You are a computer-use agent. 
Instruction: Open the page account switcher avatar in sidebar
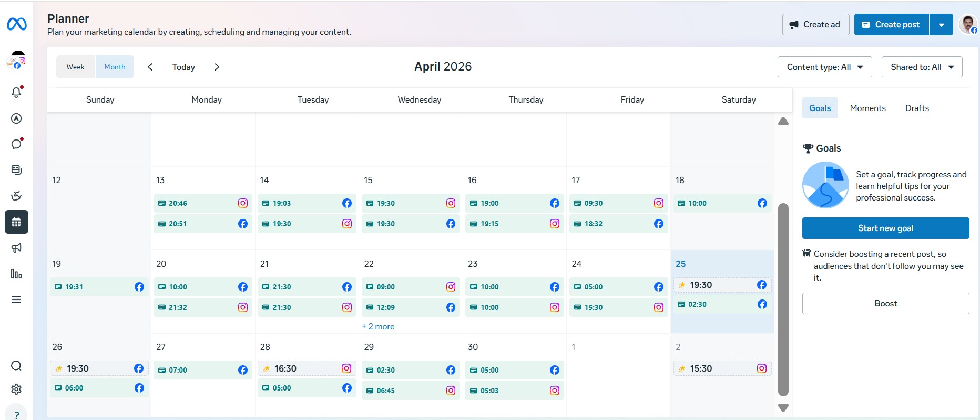pos(17,61)
